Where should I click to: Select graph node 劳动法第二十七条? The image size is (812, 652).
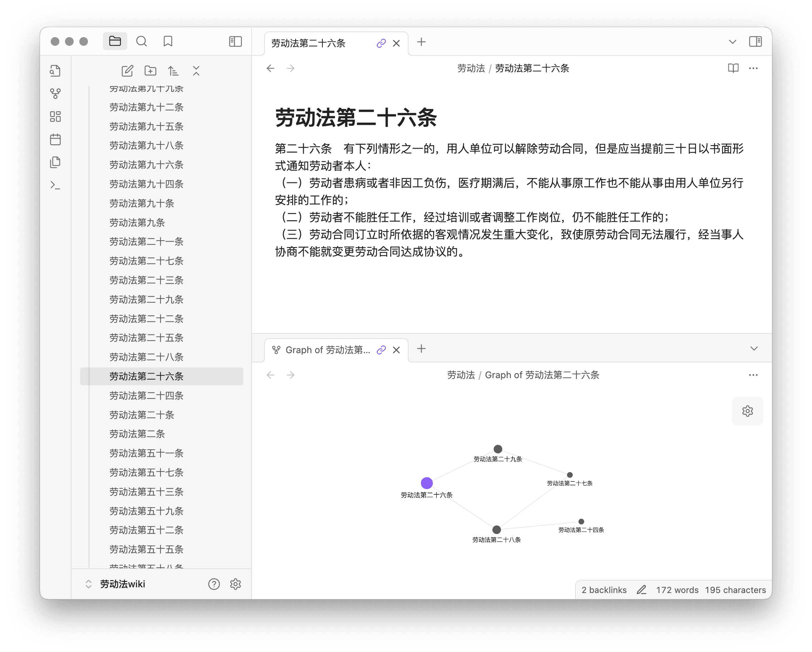[x=569, y=475]
